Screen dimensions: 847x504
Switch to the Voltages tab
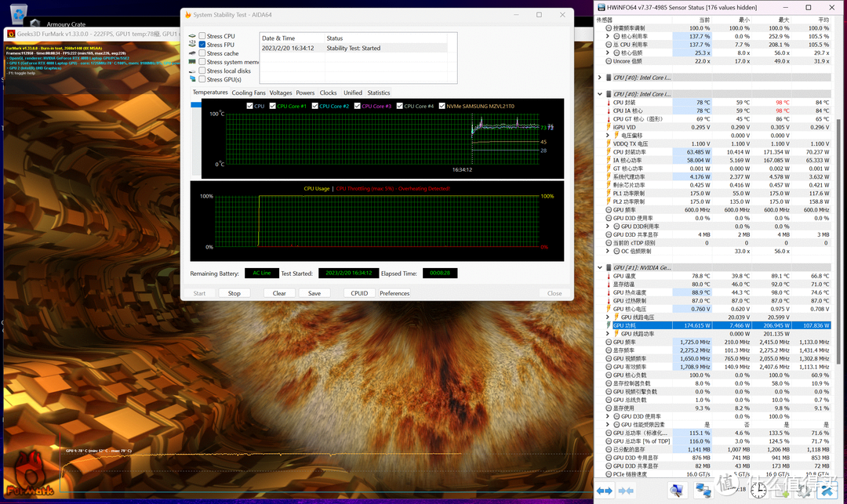click(280, 92)
